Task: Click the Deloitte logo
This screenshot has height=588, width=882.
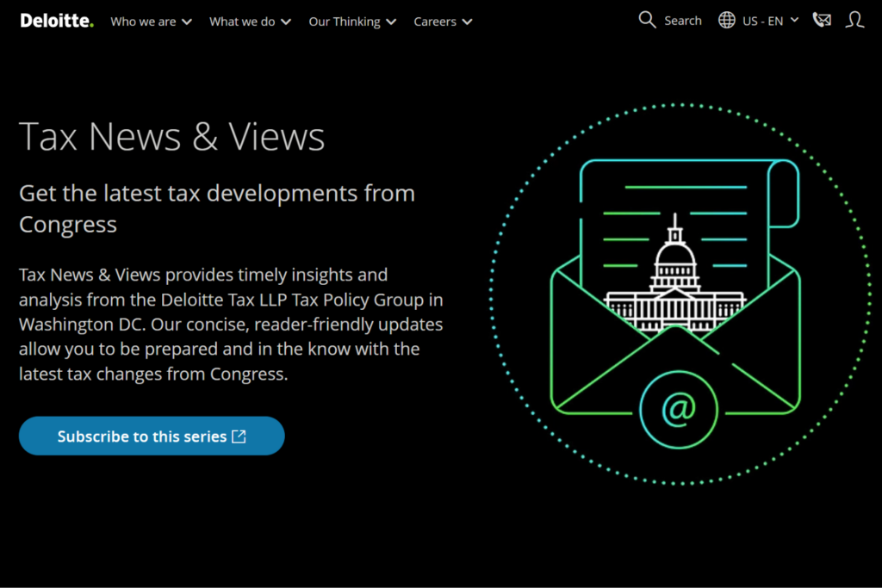Action: coord(57,22)
